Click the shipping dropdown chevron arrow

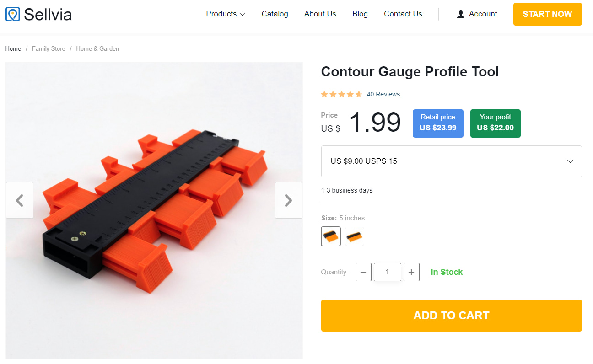coord(570,161)
